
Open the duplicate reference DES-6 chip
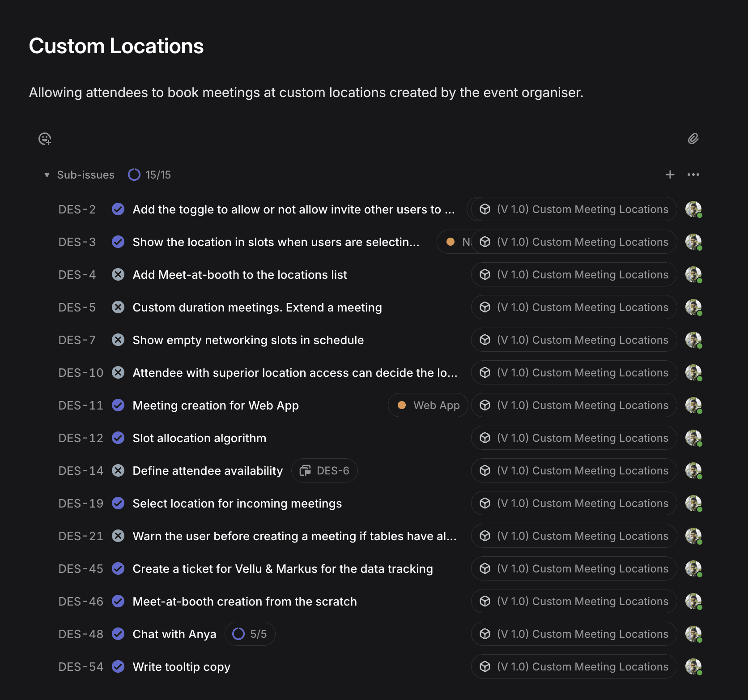(x=324, y=470)
